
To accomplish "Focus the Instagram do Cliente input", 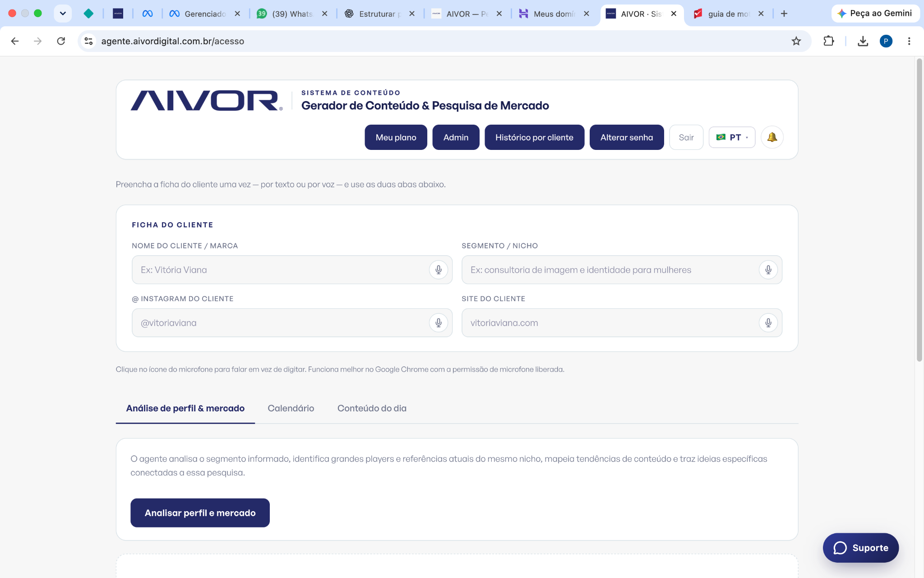I will 292,323.
